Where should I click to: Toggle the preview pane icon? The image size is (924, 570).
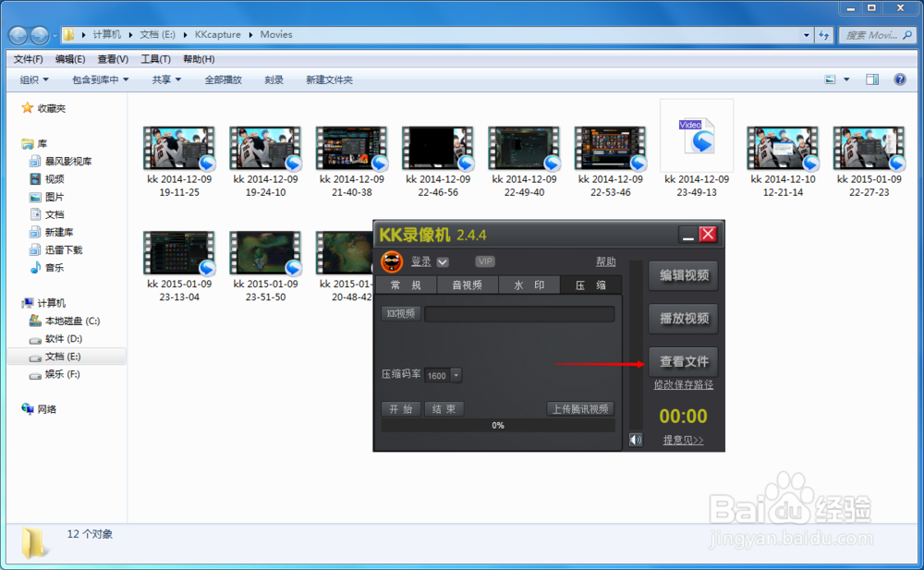tap(872, 79)
